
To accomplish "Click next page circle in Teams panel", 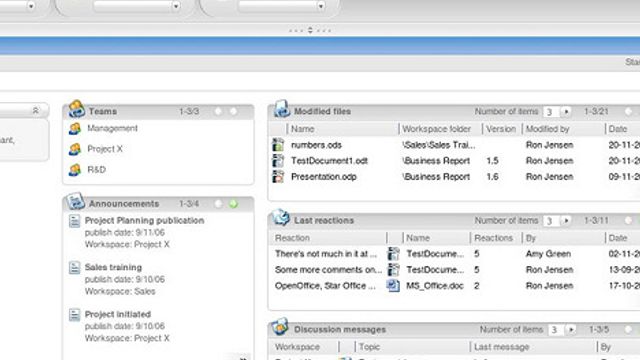I will tap(233, 111).
